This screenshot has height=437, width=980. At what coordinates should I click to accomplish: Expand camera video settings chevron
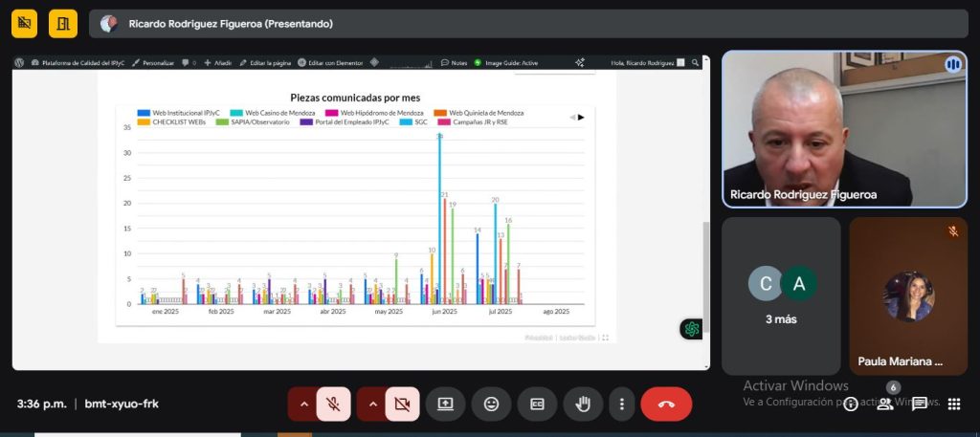tap(373, 404)
